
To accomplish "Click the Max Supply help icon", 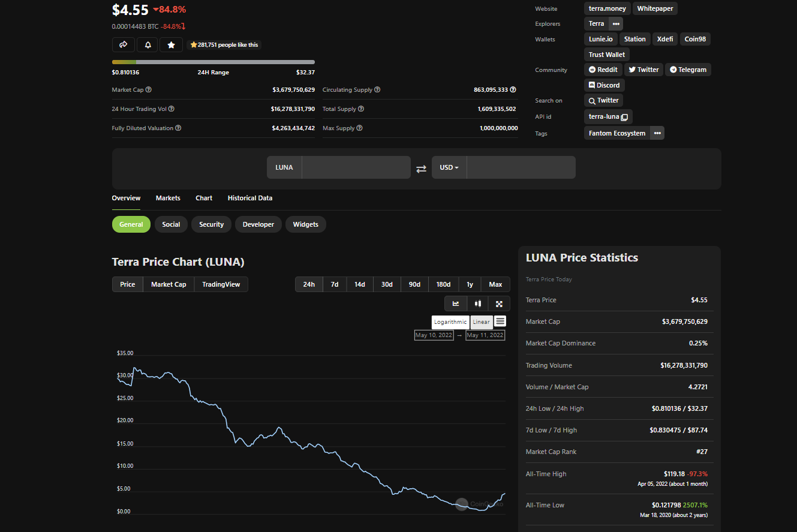I will coord(359,128).
